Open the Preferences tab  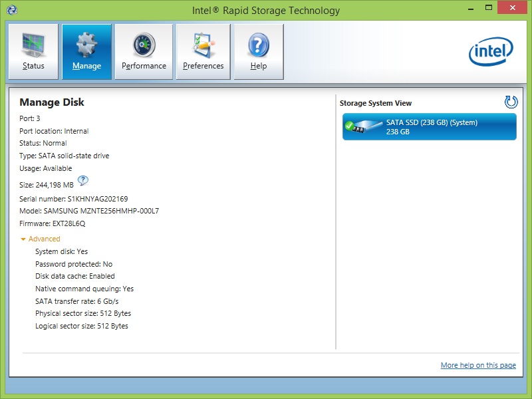203,52
